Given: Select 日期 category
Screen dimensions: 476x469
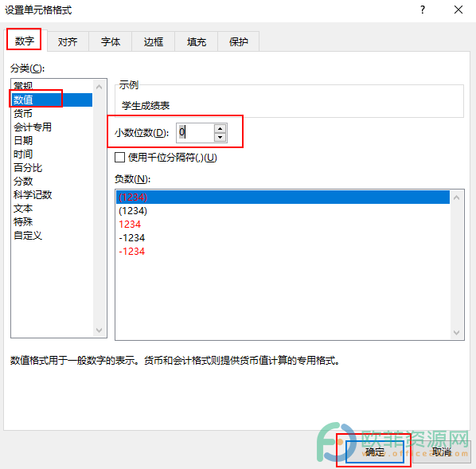Looking at the screenshot, I should pyautogui.click(x=52, y=140).
